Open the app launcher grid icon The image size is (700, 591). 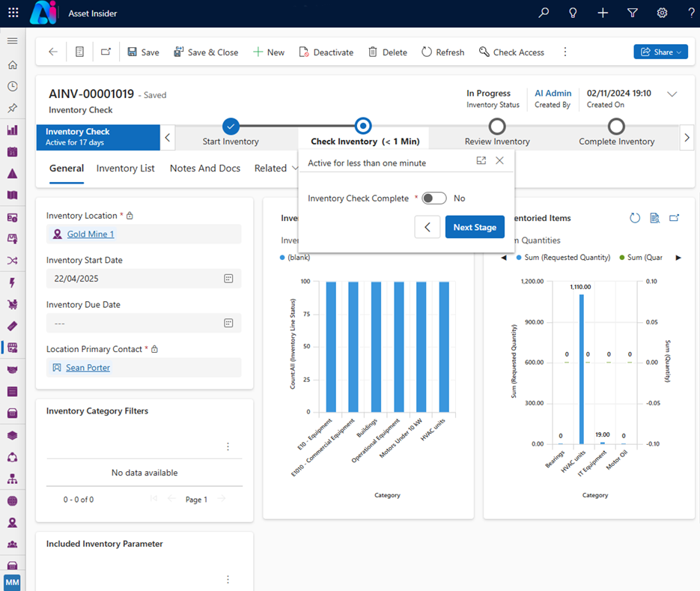pos(13,13)
